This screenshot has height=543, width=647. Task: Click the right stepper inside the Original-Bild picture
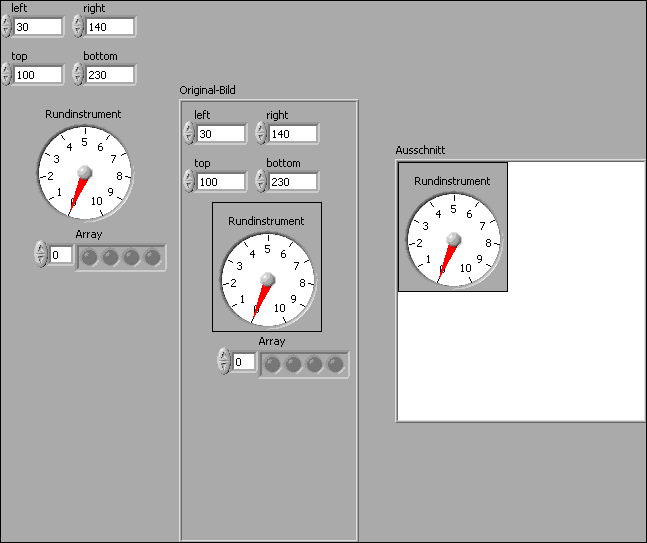(x=260, y=133)
